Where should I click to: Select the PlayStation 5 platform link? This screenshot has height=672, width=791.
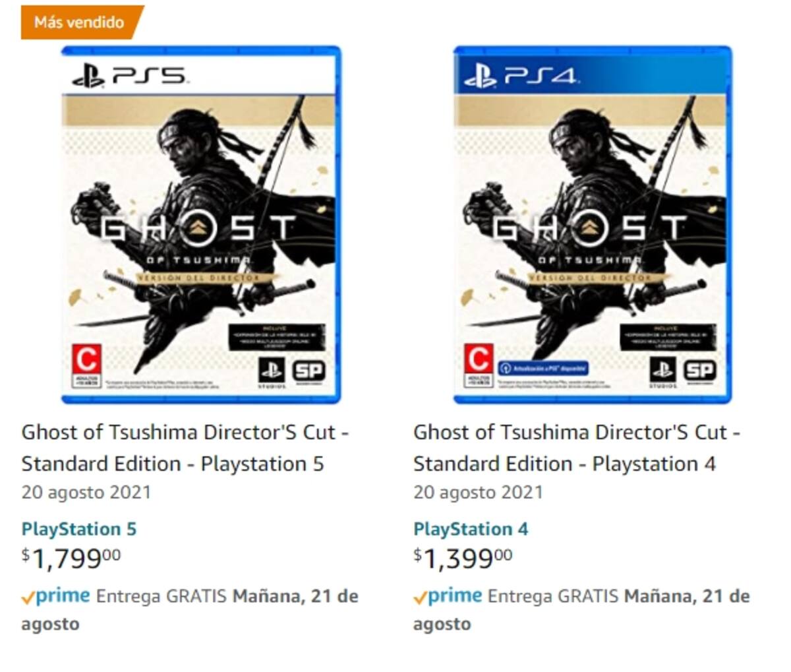click(x=79, y=529)
